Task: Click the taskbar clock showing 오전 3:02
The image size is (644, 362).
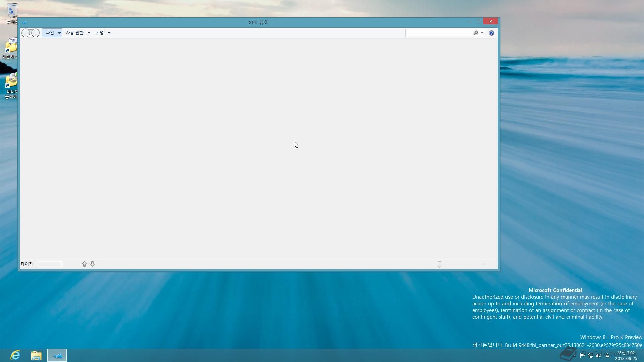Action: (x=626, y=356)
